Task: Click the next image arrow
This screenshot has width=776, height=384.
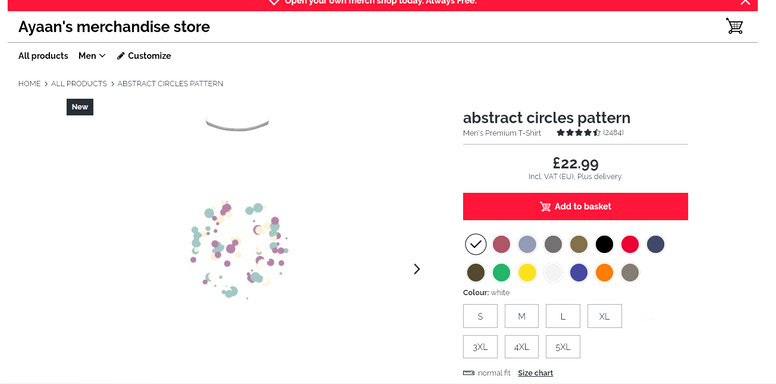Action: point(417,269)
